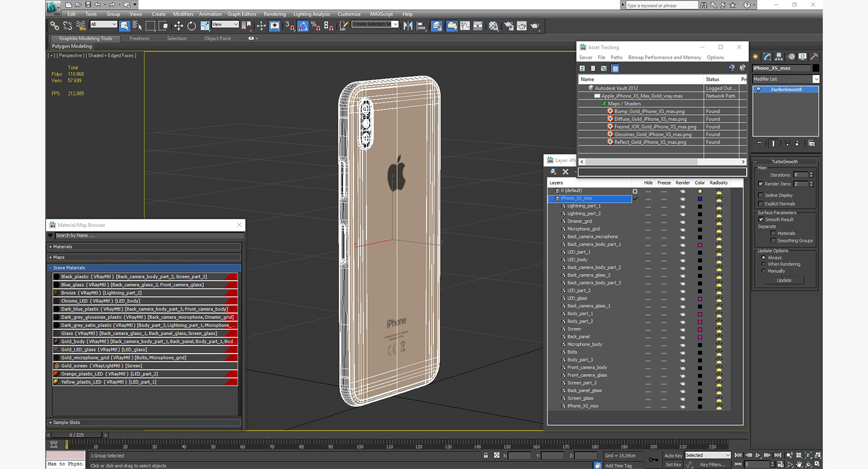Activate the Select and Move tool
Viewport: 868px width, 469px height.
[x=178, y=26]
